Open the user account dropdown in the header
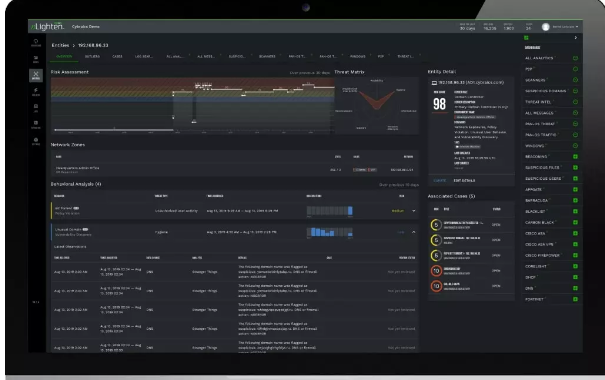Image resolution: width=605 pixels, height=380 pixels. click(x=565, y=27)
